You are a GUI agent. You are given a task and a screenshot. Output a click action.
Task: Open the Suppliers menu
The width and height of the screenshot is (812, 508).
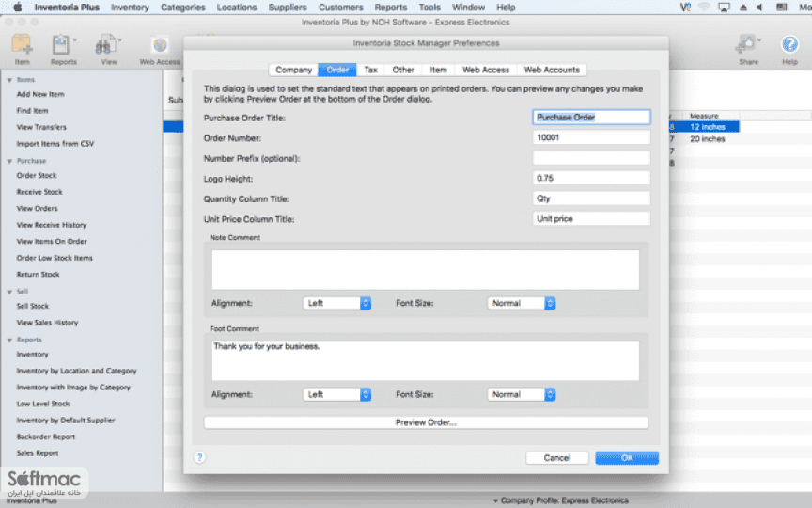(x=288, y=8)
